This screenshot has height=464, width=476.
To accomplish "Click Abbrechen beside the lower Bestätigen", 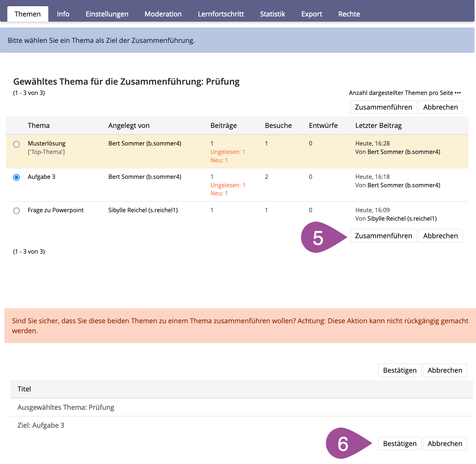I will pyautogui.click(x=445, y=443).
